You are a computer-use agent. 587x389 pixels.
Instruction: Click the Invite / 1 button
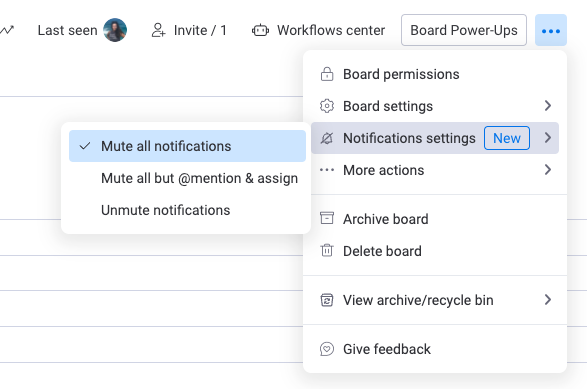pyautogui.click(x=189, y=30)
